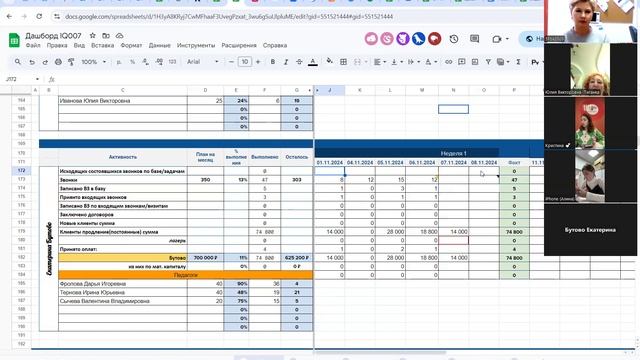Reload the browser page
Viewport: 640px width, 360px height.
pyautogui.click(x=39, y=16)
